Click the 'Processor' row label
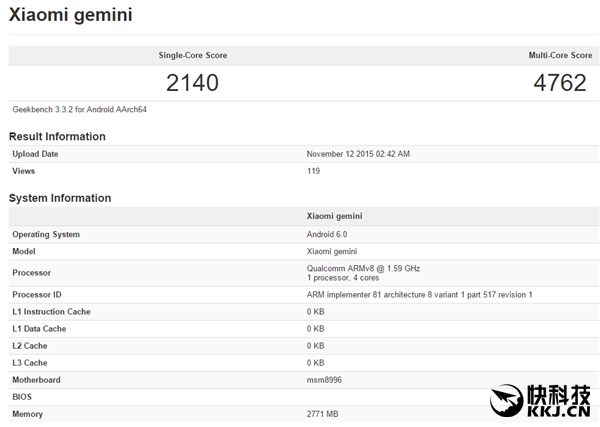 coord(31,273)
